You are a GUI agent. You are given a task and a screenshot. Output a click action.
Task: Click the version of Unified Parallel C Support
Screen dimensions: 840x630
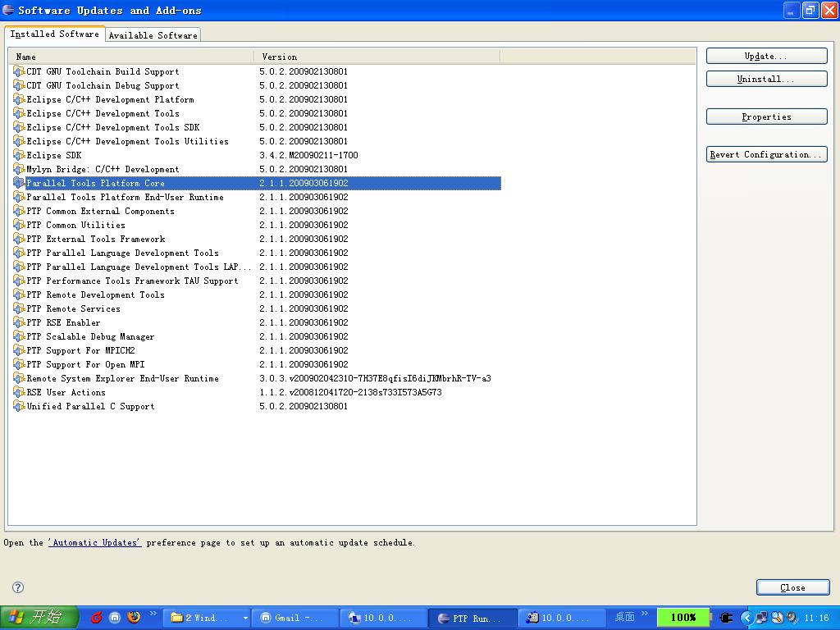pos(304,406)
